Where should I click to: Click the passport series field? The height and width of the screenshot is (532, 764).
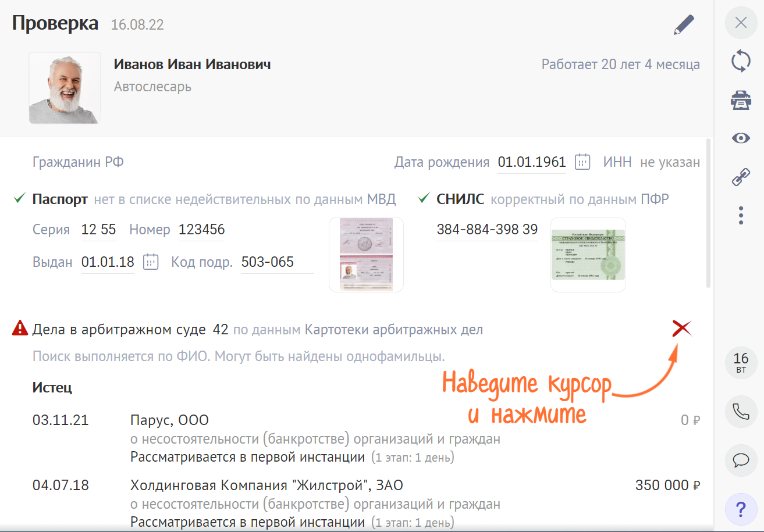point(98,230)
